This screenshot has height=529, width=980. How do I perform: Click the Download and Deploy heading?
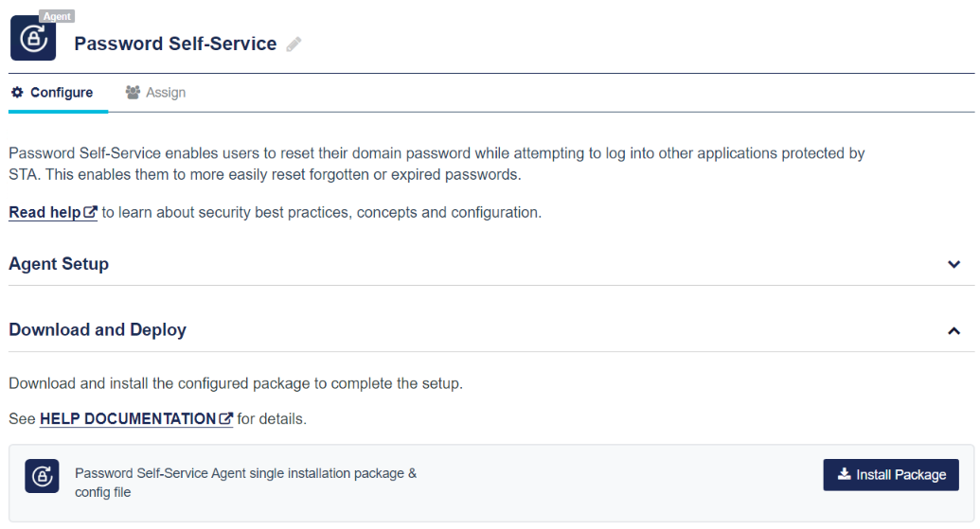coord(98,330)
